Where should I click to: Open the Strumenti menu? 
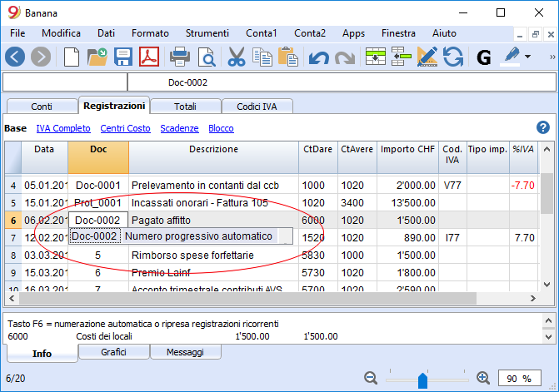tap(207, 33)
